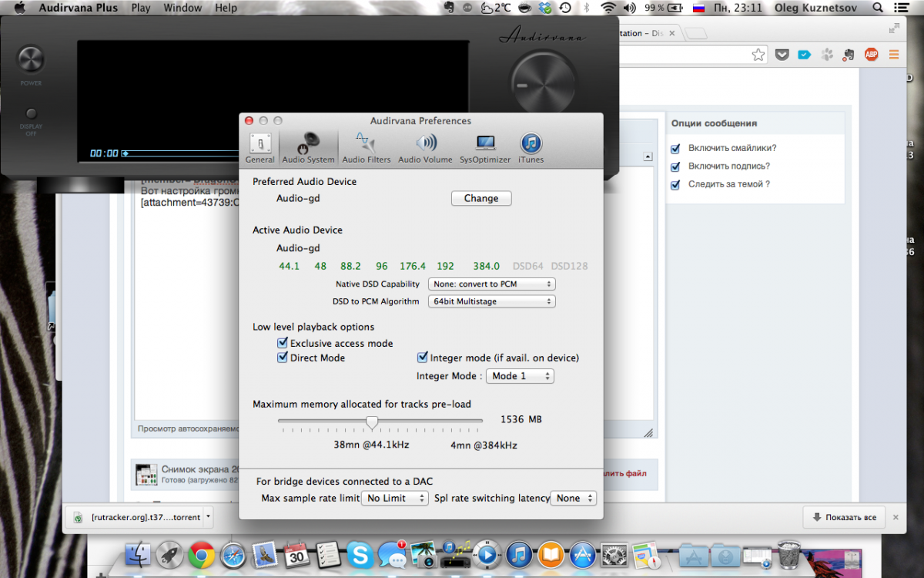Open the Integer Mode dropdown
This screenshot has height=578, width=924.
coord(520,376)
